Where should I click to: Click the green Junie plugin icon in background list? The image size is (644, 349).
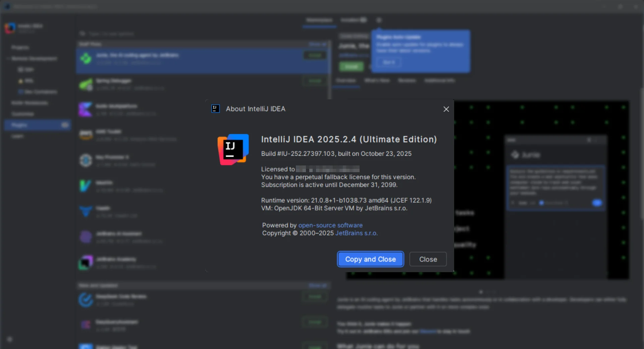(x=86, y=58)
